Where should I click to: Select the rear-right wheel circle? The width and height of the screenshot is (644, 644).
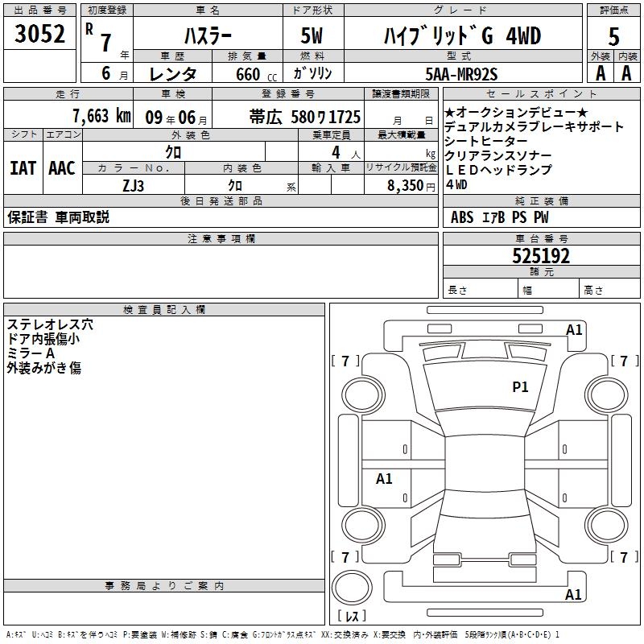tap(606, 526)
